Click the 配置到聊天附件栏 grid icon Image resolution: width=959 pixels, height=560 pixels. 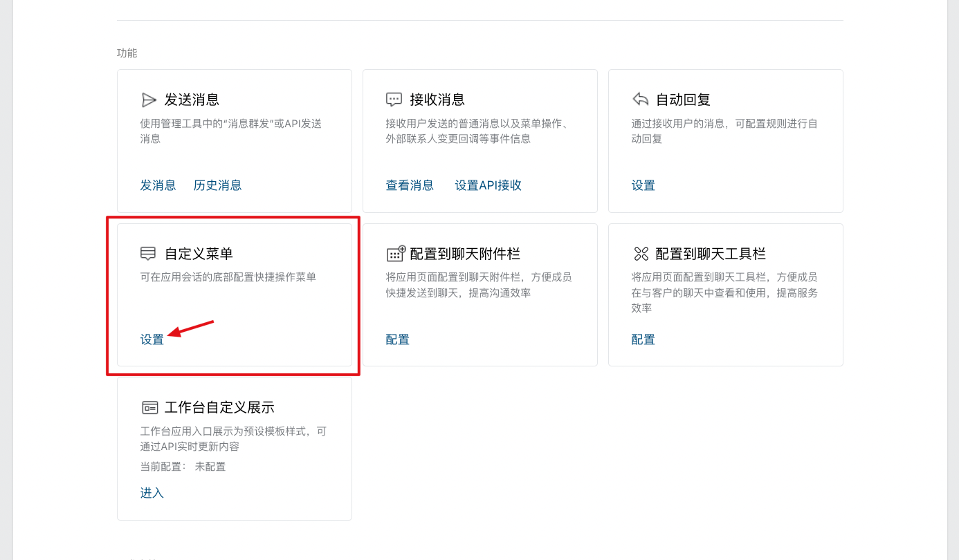point(396,253)
